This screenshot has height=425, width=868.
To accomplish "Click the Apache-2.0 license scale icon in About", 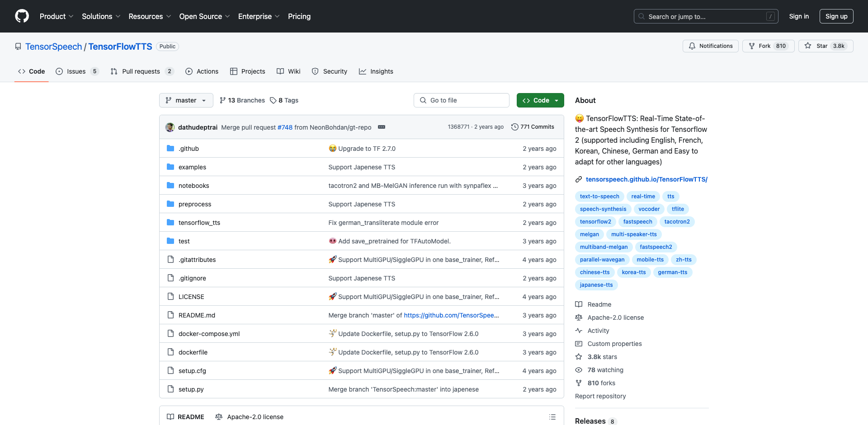I will click(x=579, y=318).
